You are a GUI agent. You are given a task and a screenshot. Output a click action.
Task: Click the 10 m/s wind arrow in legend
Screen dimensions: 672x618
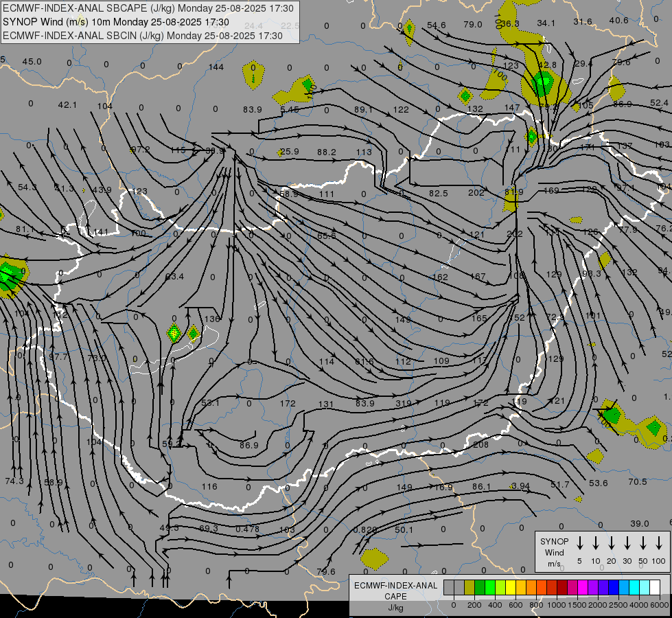pos(595,543)
